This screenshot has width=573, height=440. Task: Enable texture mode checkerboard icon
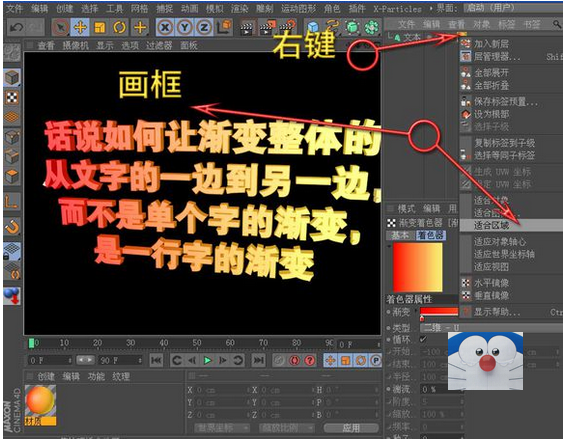pos(12,98)
